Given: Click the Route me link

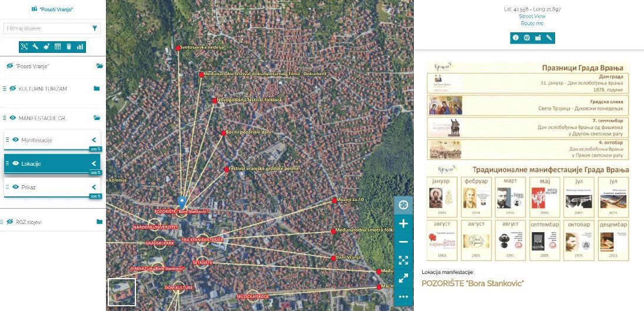Looking at the screenshot, I should (532, 24).
